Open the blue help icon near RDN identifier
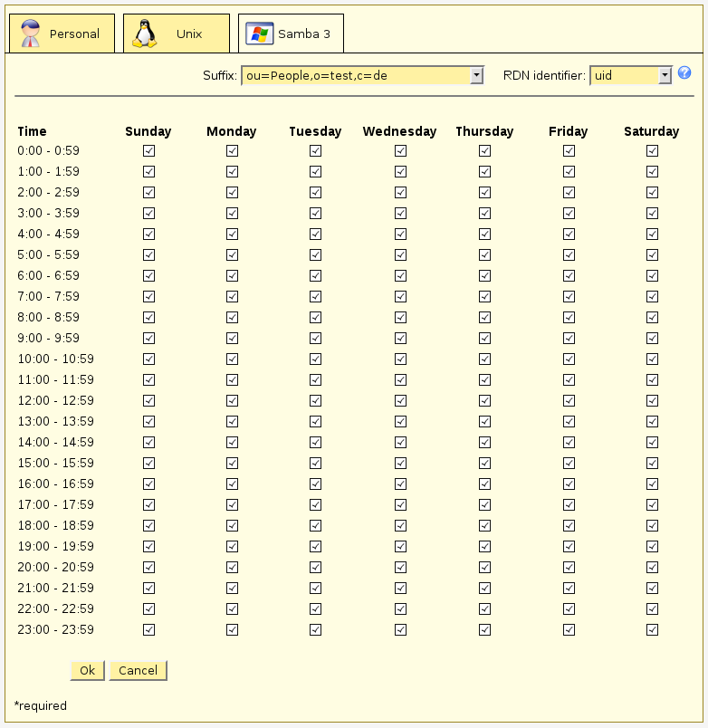 [684, 73]
